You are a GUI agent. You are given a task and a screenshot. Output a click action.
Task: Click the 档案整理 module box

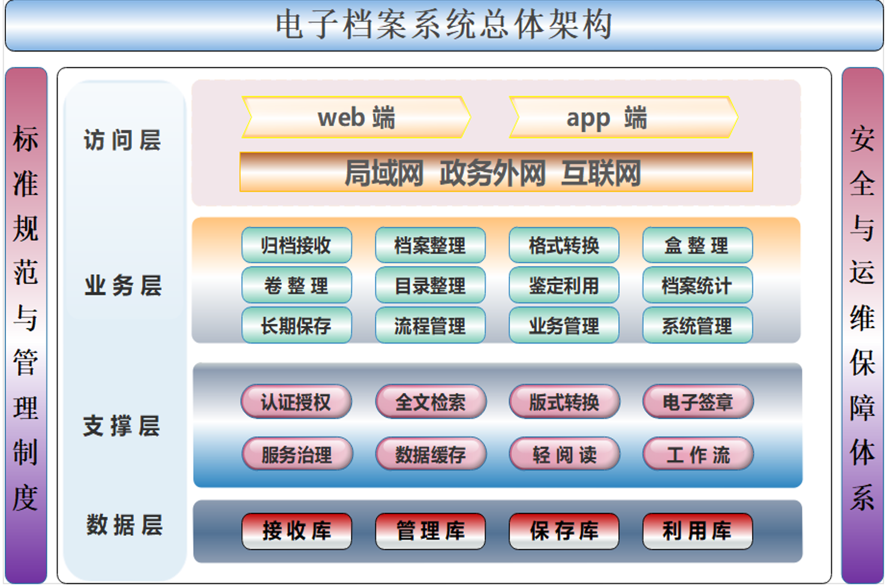coord(430,245)
